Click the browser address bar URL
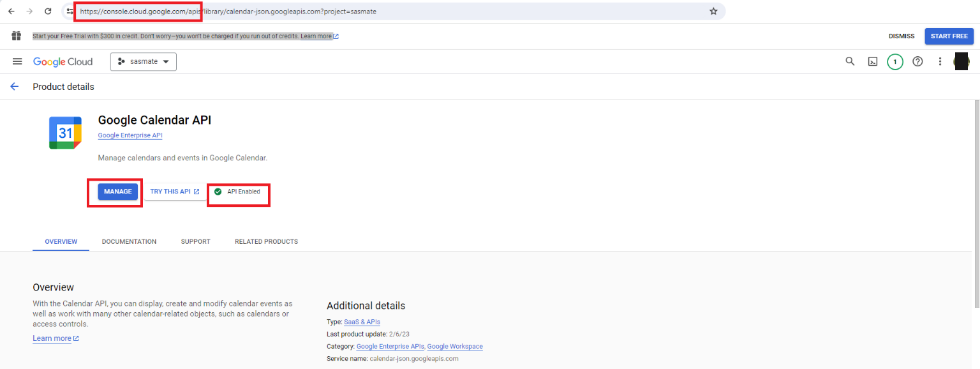 383,11
